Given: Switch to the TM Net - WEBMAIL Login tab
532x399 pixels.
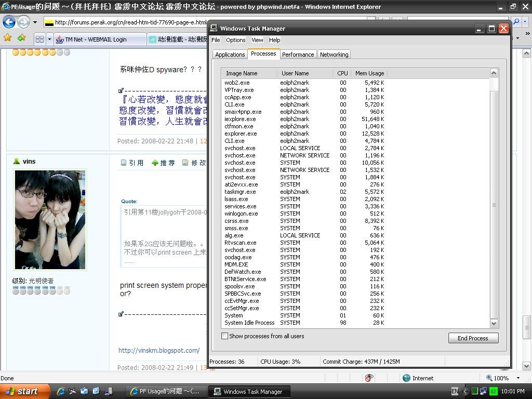Looking at the screenshot, I should tap(100, 39).
